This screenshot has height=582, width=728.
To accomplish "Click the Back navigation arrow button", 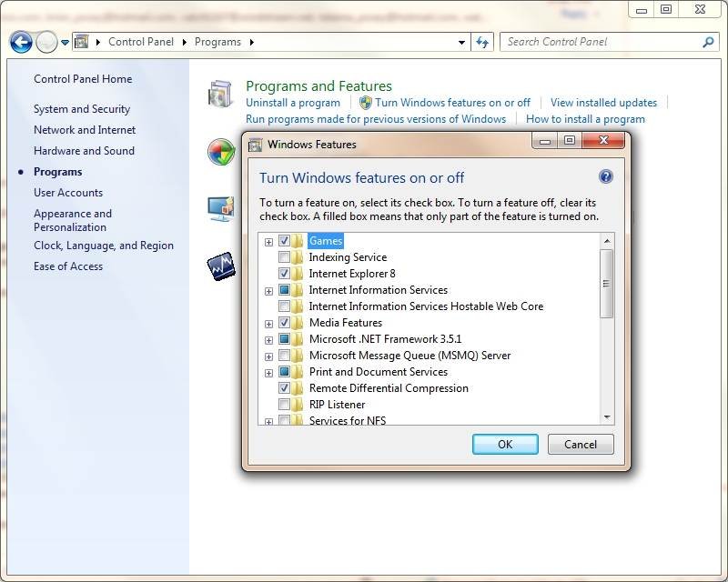I will [x=21, y=42].
